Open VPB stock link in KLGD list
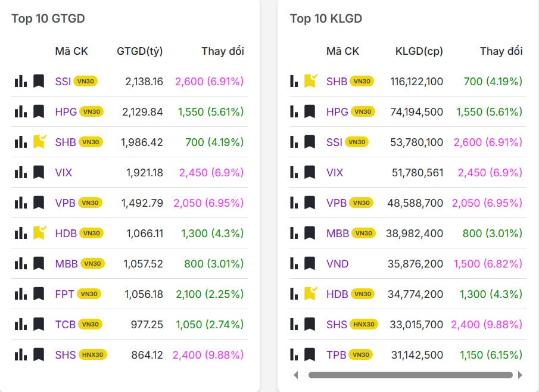This screenshot has height=392, width=539. (336, 203)
